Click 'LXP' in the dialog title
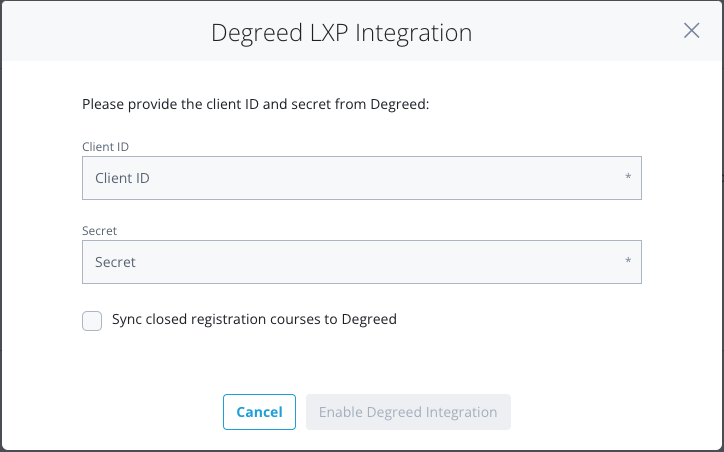This screenshot has height=452, width=724. [329, 33]
